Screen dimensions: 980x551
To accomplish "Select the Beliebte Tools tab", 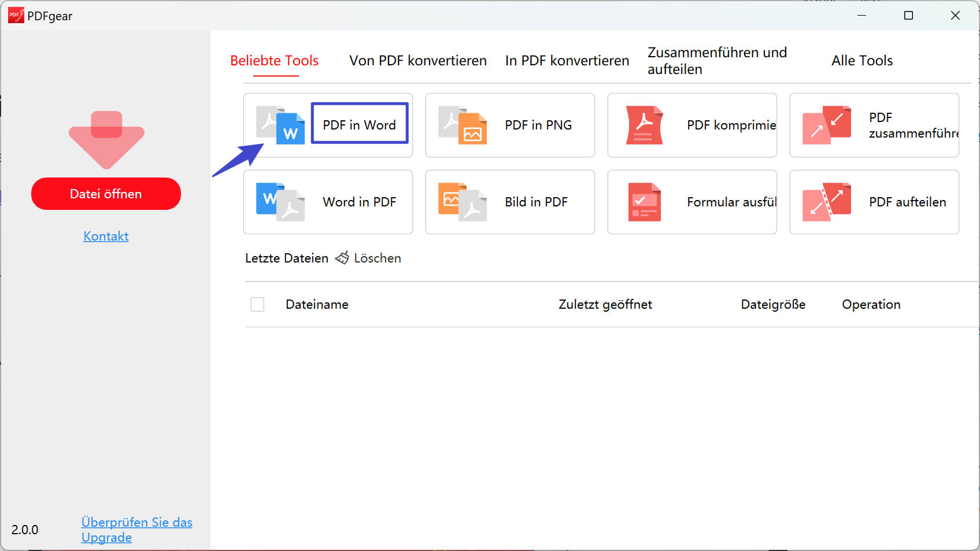I will (x=274, y=60).
